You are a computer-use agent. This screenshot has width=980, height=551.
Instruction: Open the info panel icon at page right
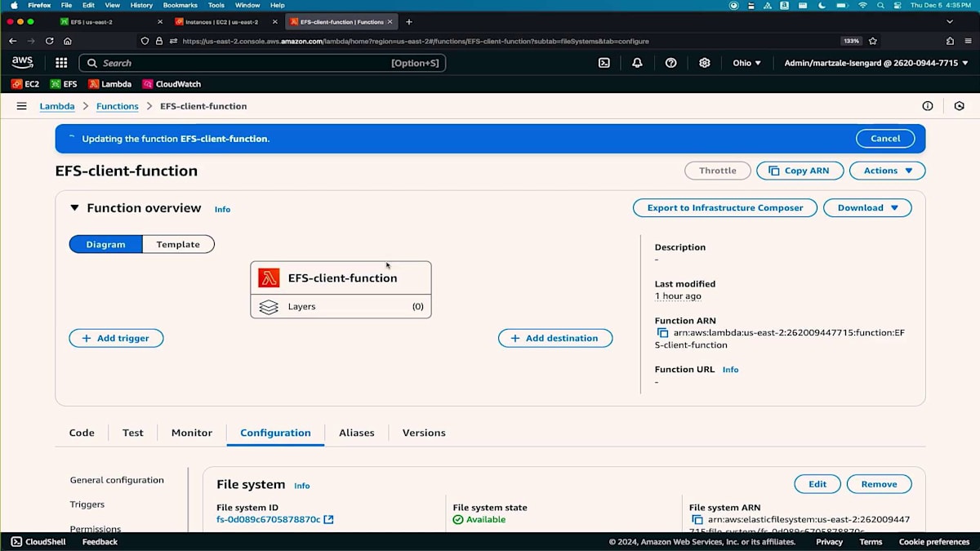click(928, 106)
